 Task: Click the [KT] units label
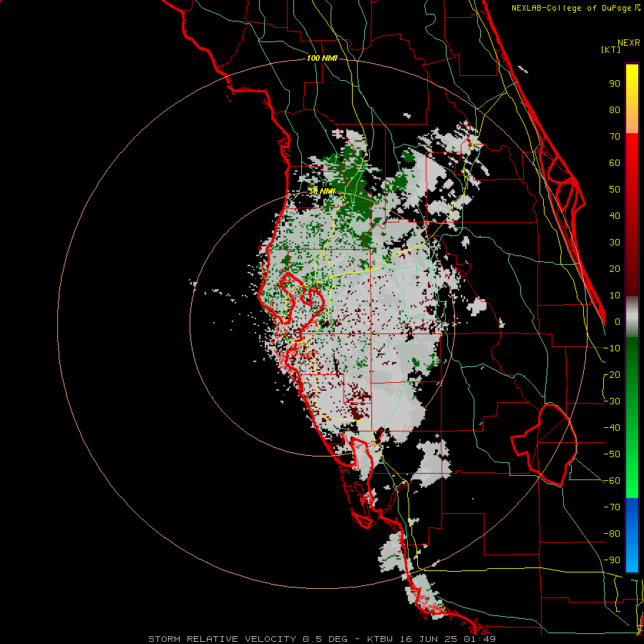[x=611, y=49]
